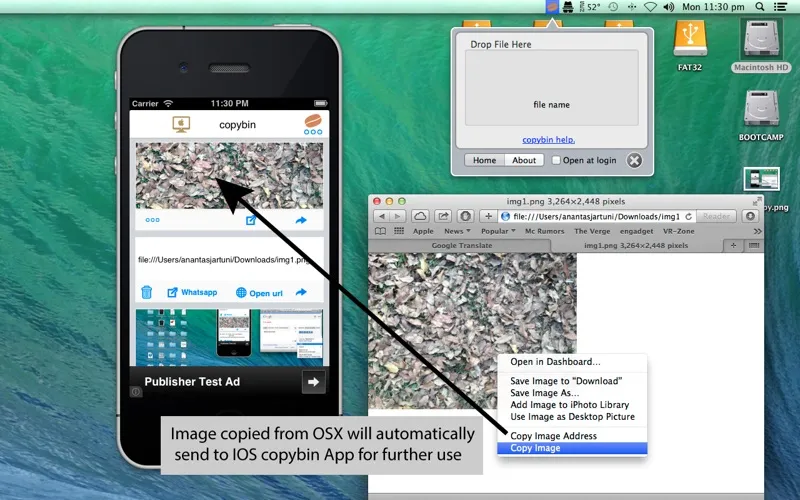Select the Home segment in the copybin popup
Image resolution: width=800 pixels, height=500 pixels.
coord(485,160)
